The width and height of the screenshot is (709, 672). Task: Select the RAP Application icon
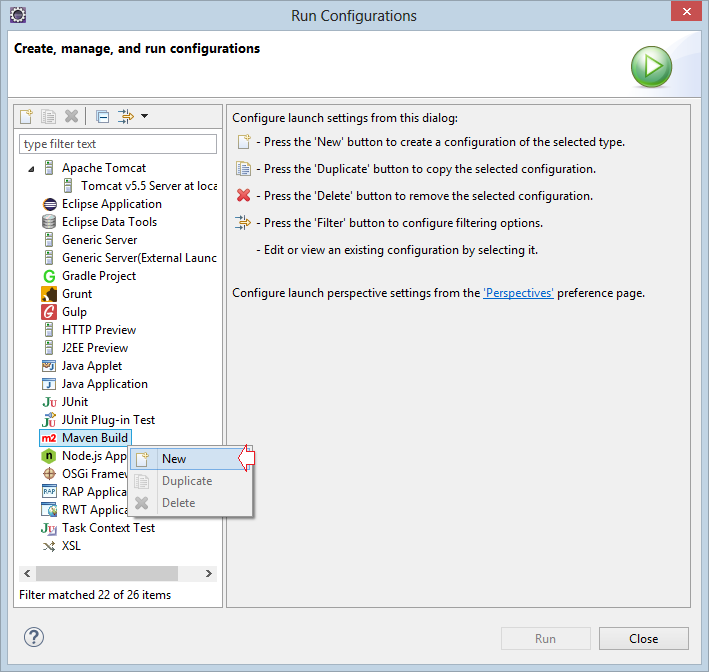click(49, 492)
